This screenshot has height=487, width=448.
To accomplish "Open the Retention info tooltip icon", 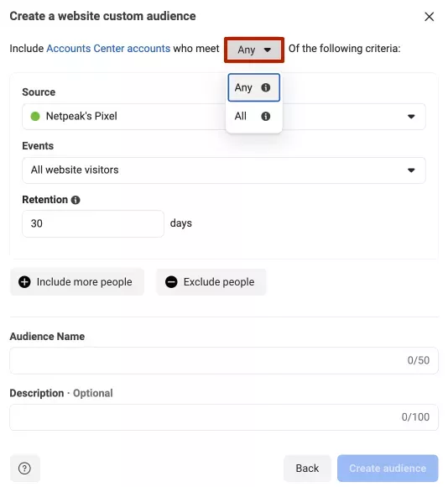I will point(76,200).
